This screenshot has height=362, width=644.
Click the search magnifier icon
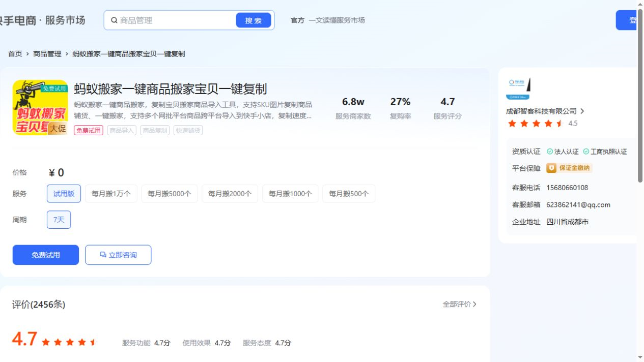click(x=114, y=20)
